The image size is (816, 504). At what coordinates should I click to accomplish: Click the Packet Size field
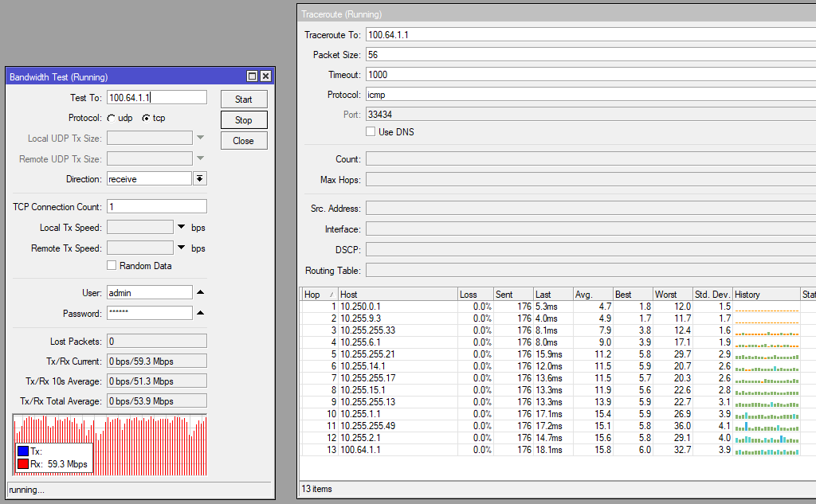[590, 55]
